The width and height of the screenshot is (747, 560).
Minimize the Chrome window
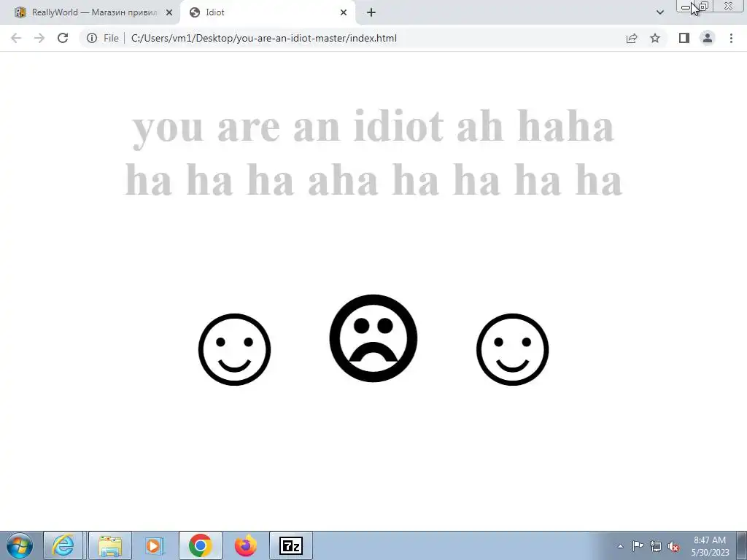(686, 7)
